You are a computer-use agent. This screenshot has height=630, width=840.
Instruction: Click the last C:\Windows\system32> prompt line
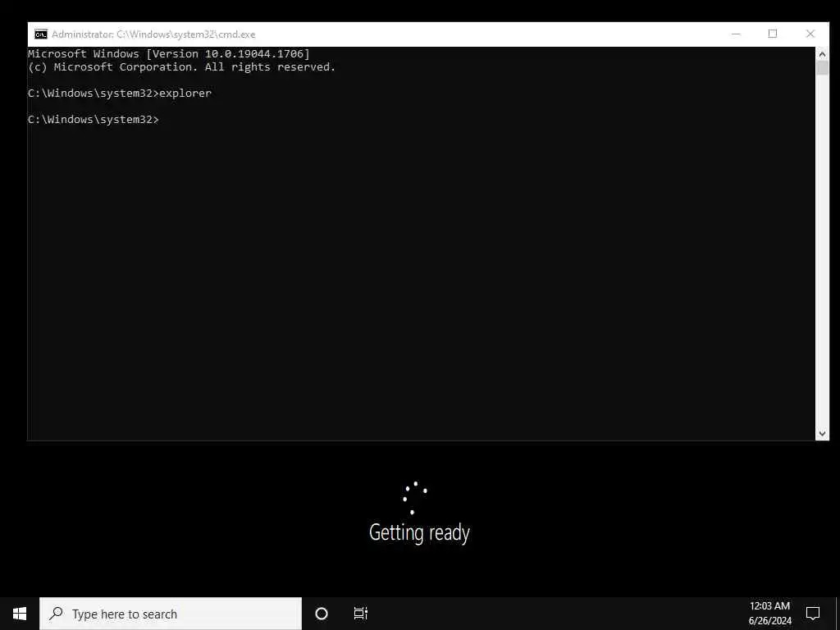click(94, 120)
